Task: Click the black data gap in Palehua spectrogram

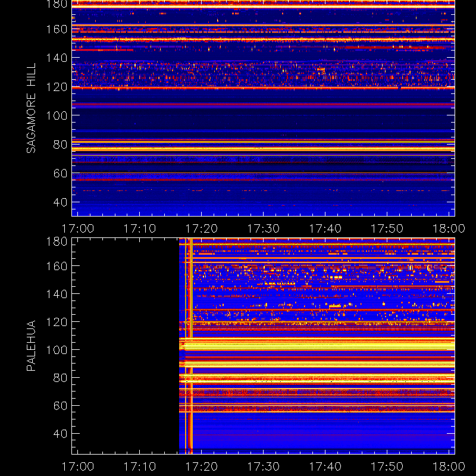Action: pos(126,346)
